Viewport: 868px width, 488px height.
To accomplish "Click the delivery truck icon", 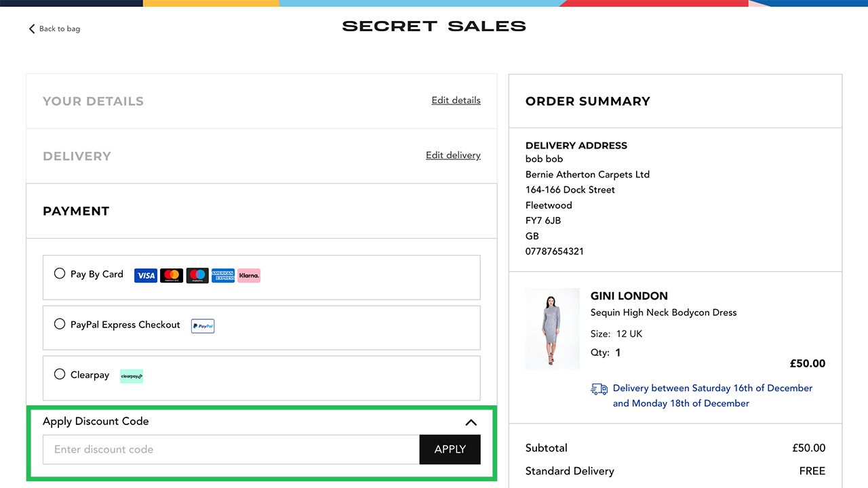I will tap(599, 389).
